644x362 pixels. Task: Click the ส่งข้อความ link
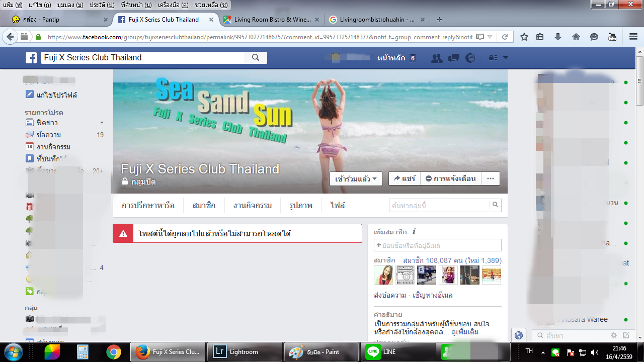(389, 295)
